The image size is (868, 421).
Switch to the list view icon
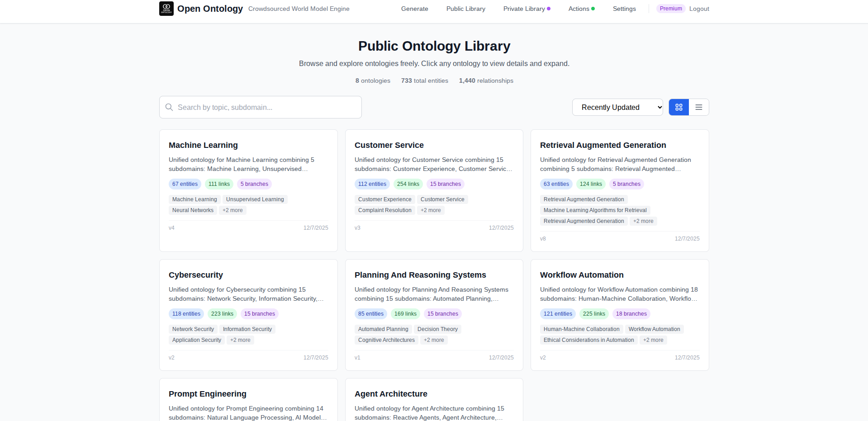(698, 107)
